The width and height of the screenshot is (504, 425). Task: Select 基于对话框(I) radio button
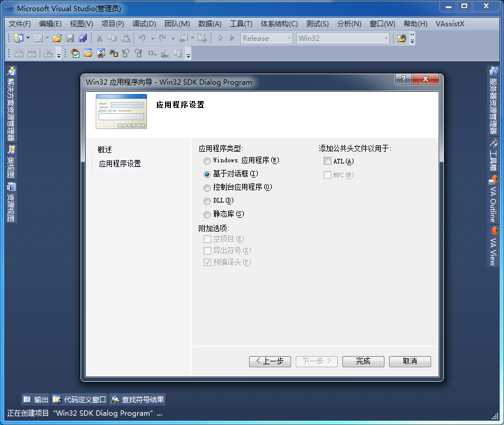(207, 175)
